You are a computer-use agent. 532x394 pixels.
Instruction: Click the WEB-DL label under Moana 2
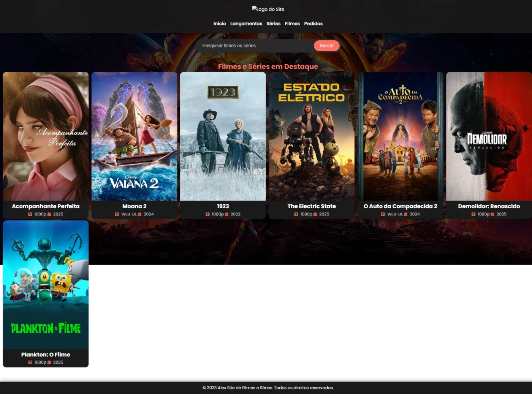[x=129, y=214]
